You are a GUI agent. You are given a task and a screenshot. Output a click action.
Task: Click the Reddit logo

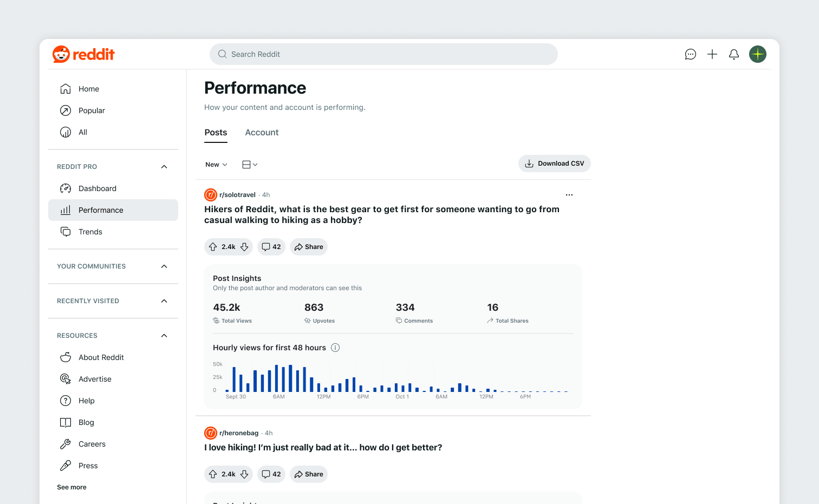[83, 54]
